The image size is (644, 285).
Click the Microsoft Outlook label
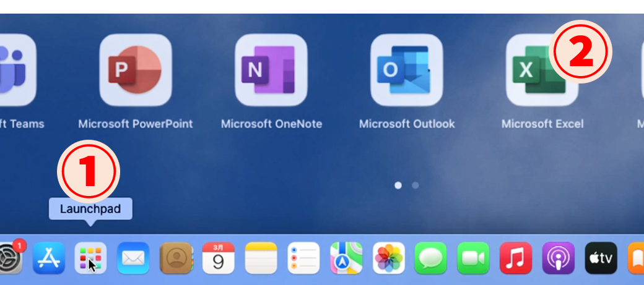coord(407,124)
